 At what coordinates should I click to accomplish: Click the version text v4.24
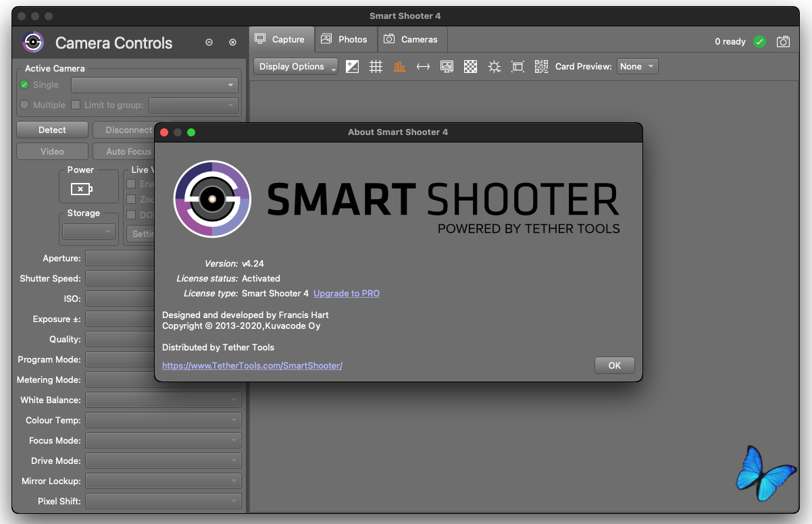coord(253,263)
